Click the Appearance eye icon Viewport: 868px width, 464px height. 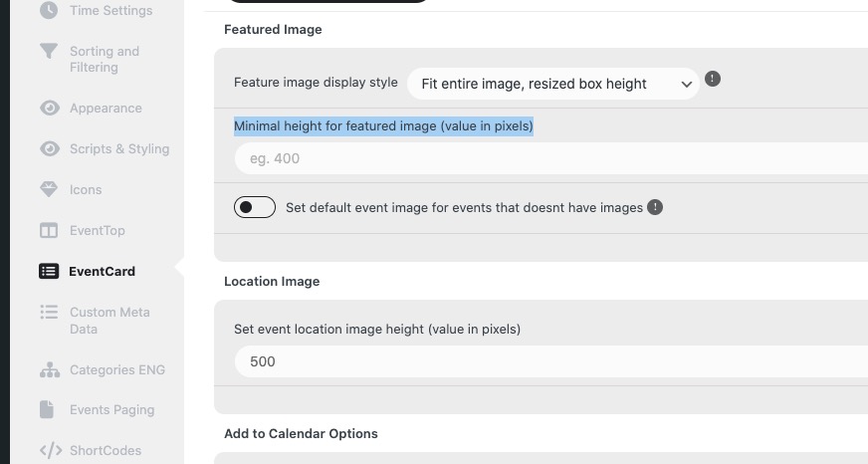tap(49, 108)
